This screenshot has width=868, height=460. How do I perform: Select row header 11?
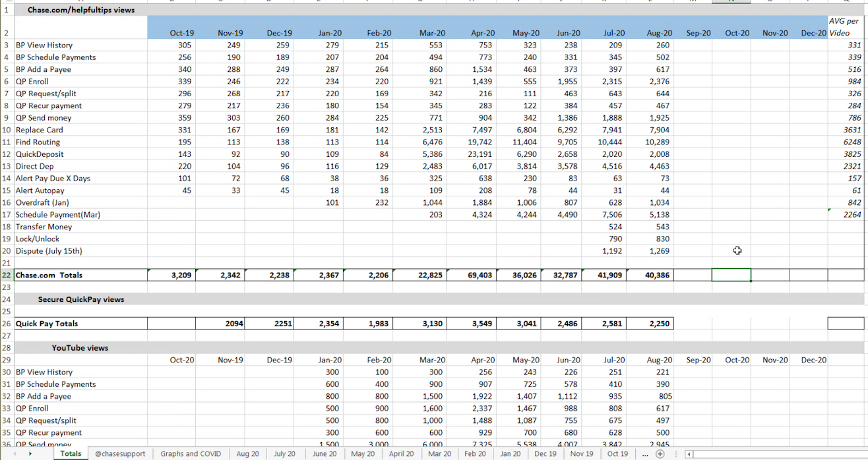point(7,142)
